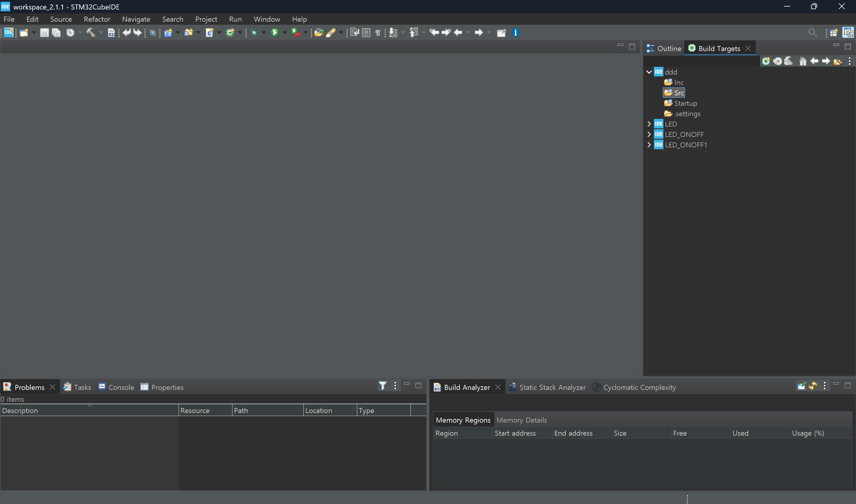Click the blue Information icon in toolbar
The image size is (856, 504).
pyautogui.click(x=515, y=33)
